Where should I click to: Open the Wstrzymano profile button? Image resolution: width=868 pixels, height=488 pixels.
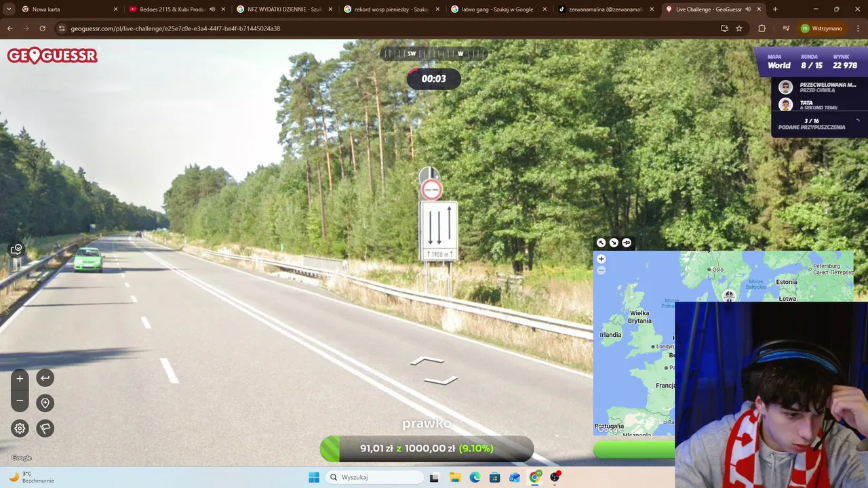(x=821, y=28)
